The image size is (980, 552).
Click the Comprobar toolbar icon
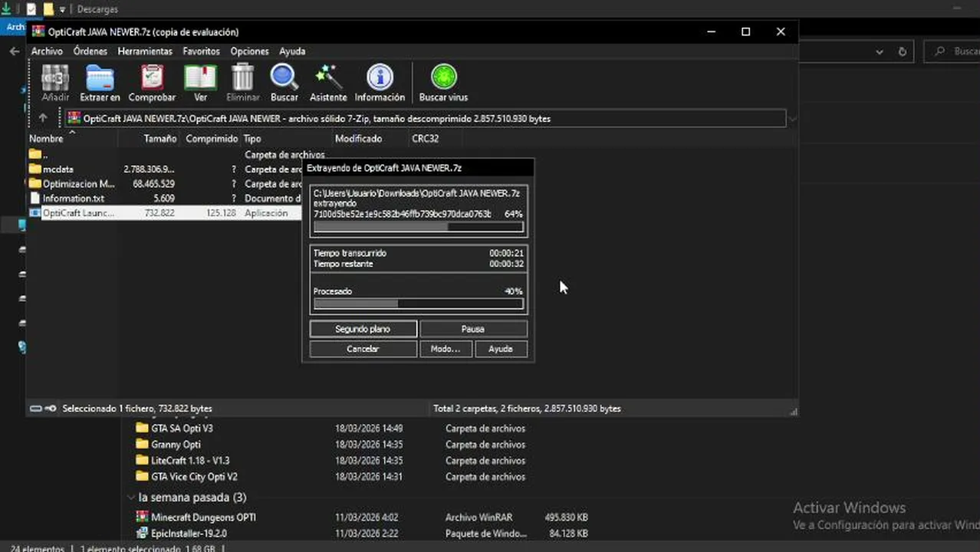click(152, 78)
